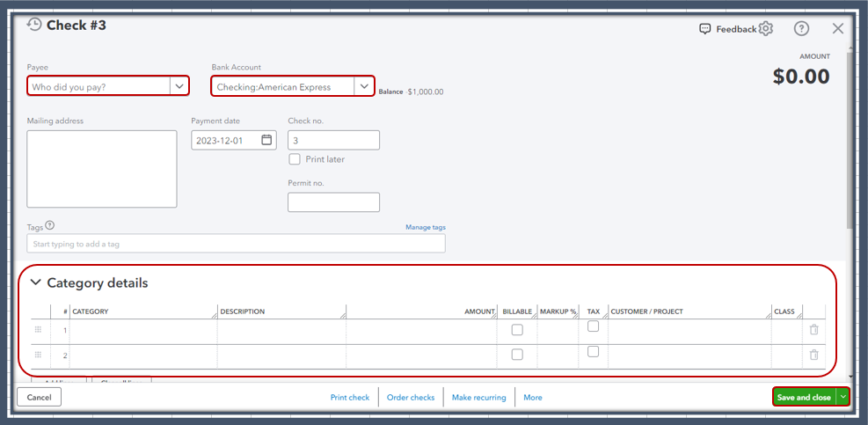This screenshot has width=868, height=425.
Task: Click the Markup % cell on line 1
Action: tap(558, 331)
